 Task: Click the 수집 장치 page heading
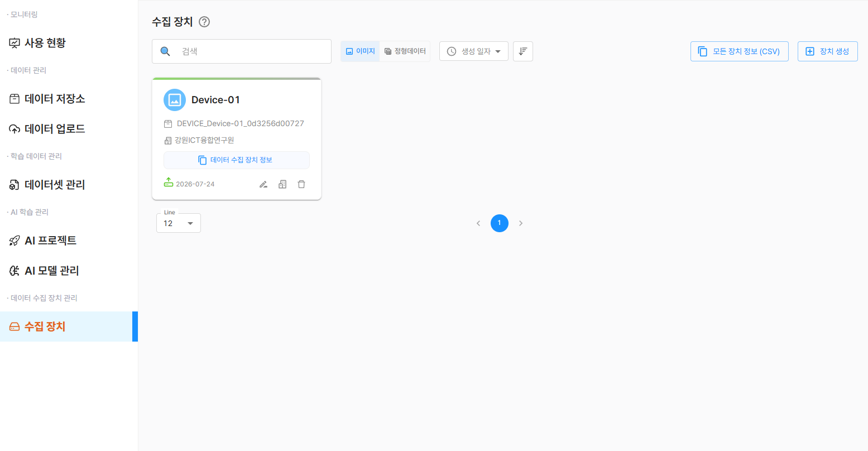(x=172, y=22)
